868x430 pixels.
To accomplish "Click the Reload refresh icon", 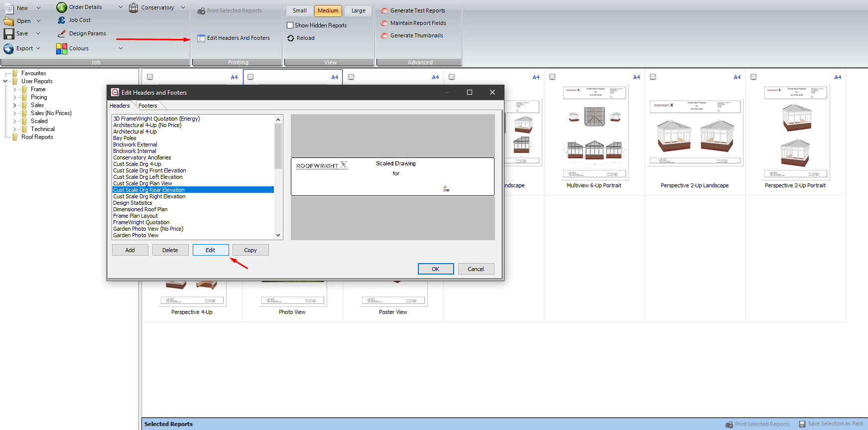I will (x=291, y=38).
